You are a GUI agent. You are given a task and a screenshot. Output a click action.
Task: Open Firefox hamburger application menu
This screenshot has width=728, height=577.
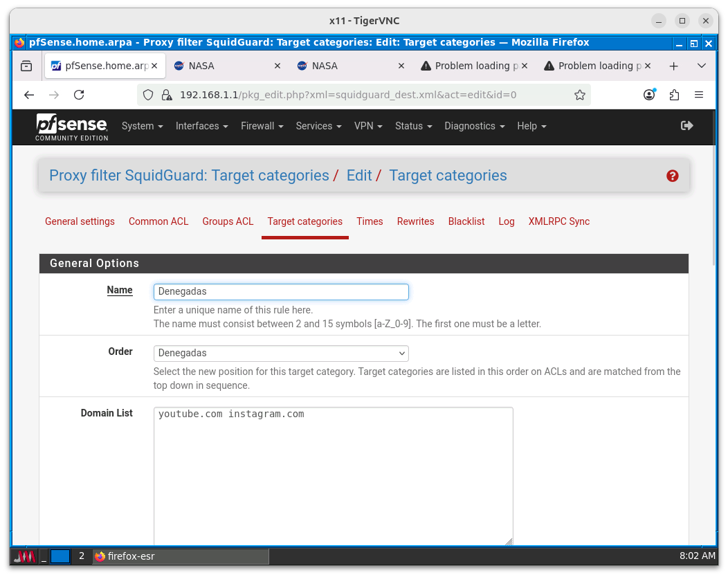click(699, 95)
